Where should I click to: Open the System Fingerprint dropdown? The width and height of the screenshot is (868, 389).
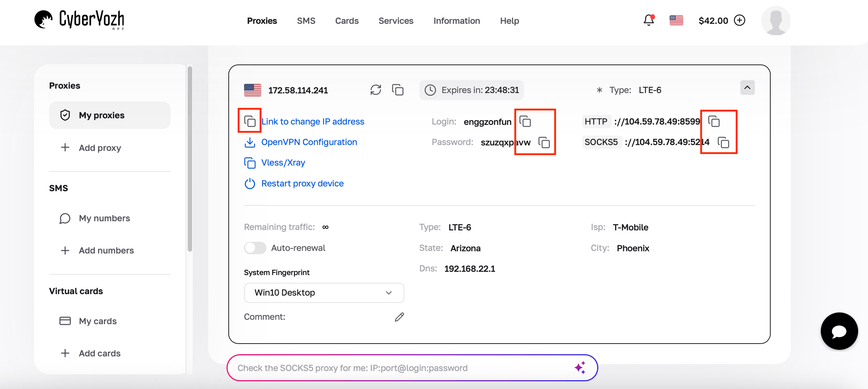[323, 293]
